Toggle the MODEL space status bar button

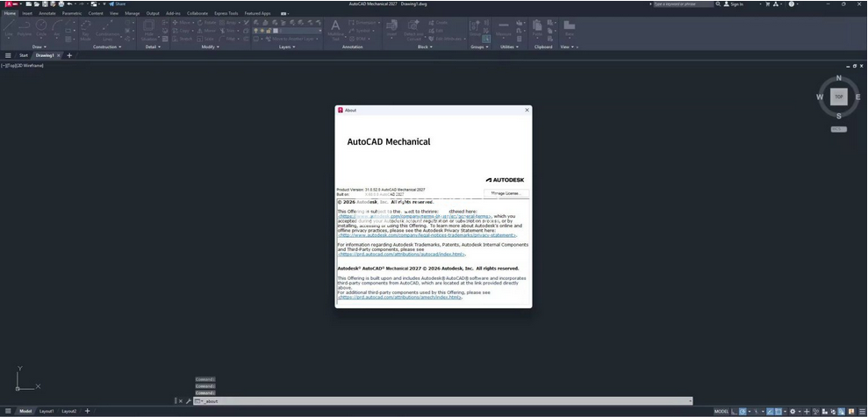click(721, 411)
